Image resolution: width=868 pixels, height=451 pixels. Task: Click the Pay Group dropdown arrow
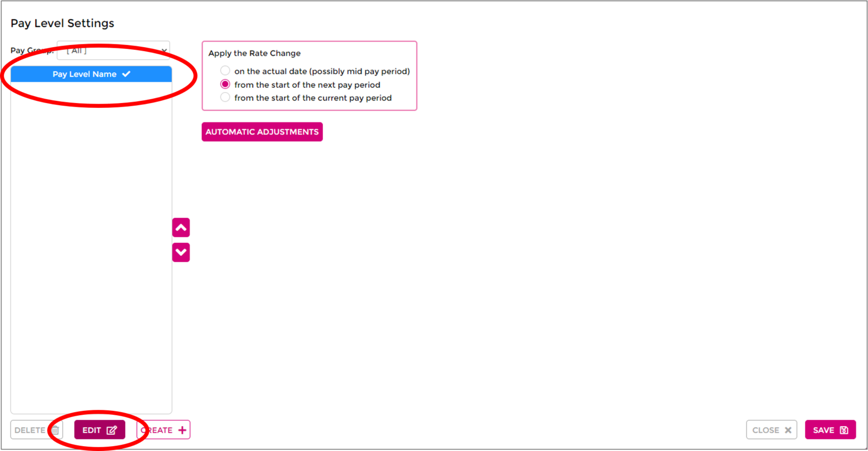164,50
